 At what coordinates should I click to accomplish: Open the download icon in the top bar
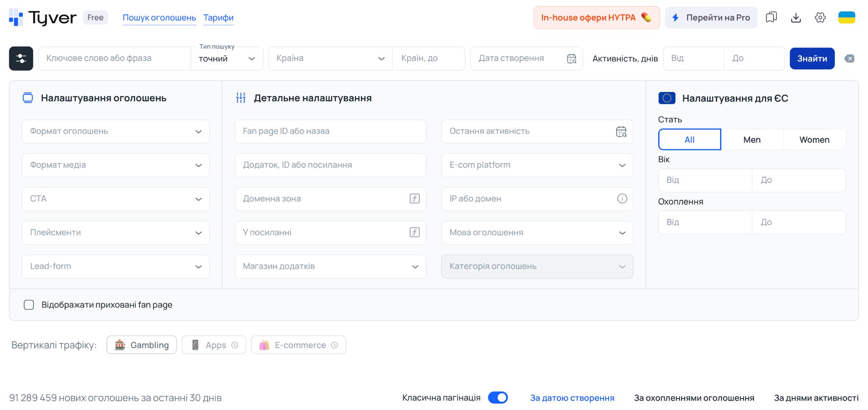click(x=796, y=17)
